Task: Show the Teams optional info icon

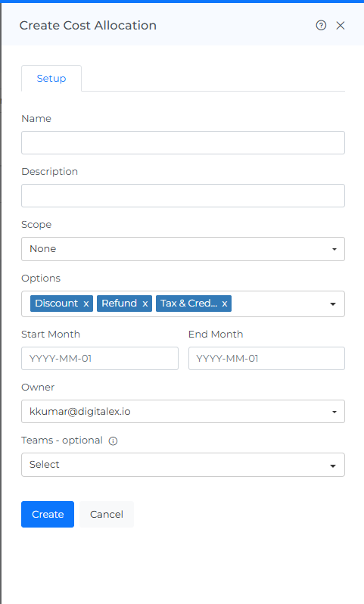Action: [x=113, y=441]
